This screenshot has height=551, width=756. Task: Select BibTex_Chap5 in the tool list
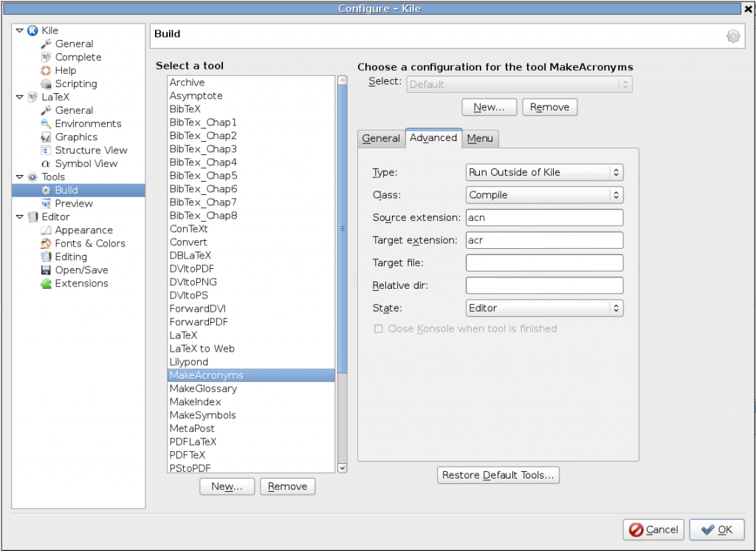[x=251, y=176]
